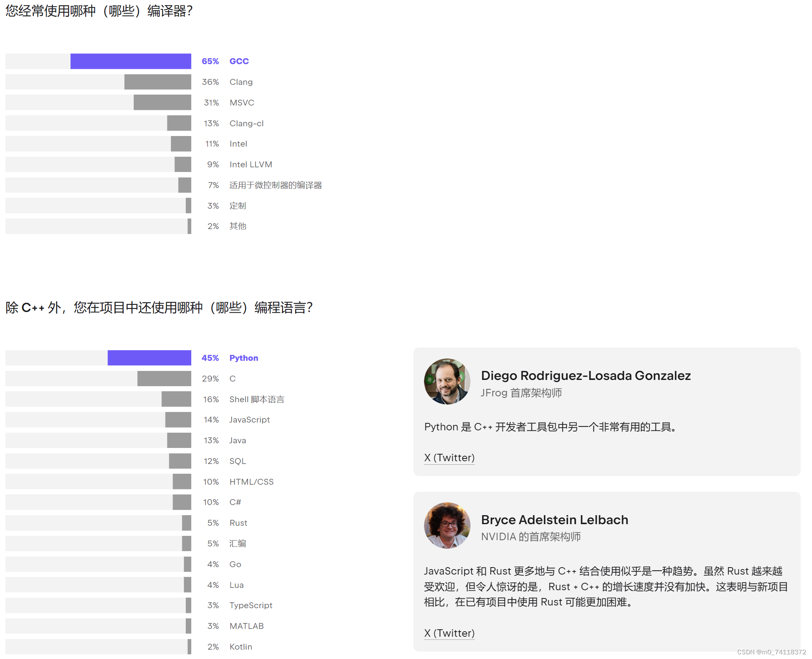Click the Rust language label
The width and height of the screenshot is (812, 659).
tap(238, 523)
